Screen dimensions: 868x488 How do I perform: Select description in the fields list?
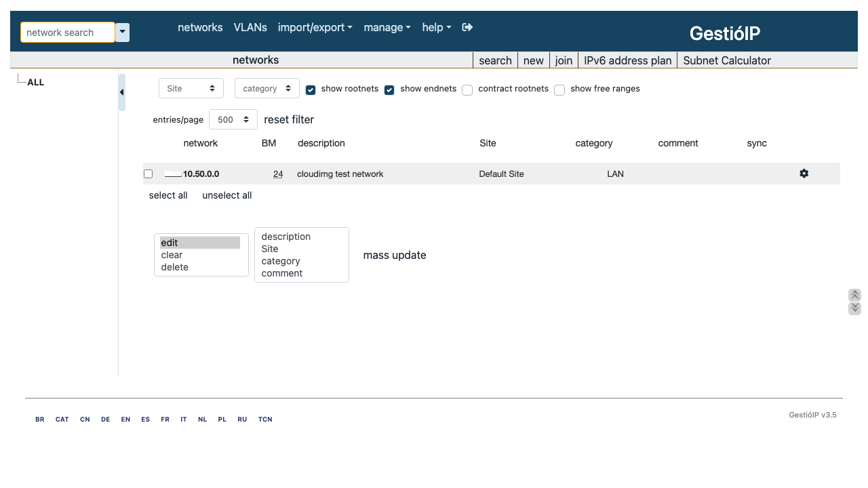(x=301, y=237)
